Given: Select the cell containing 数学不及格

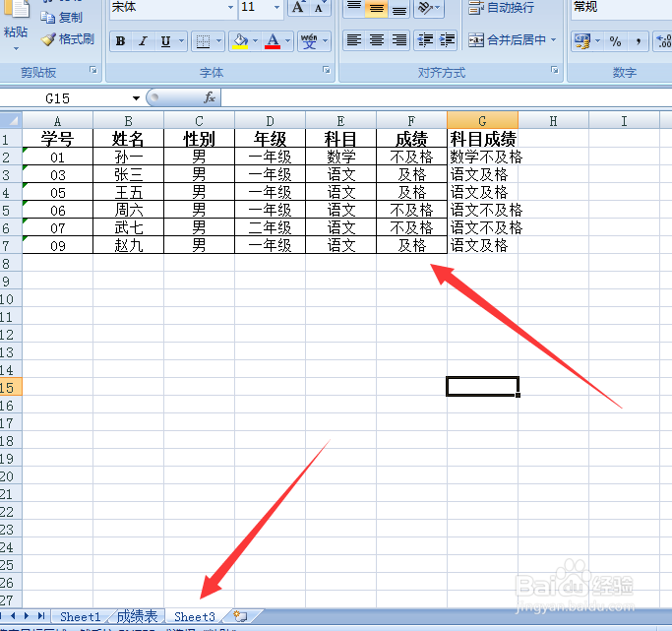Looking at the screenshot, I should pyautogui.click(x=482, y=157).
